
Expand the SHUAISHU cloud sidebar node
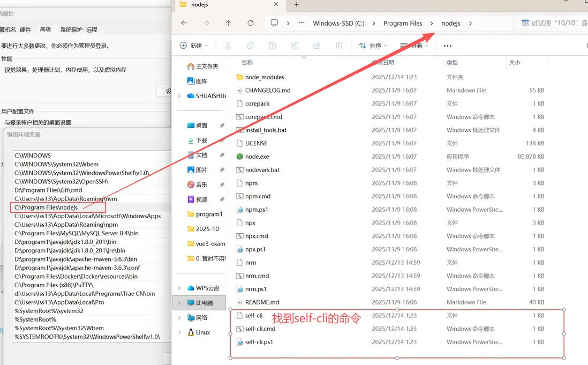click(x=179, y=95)
